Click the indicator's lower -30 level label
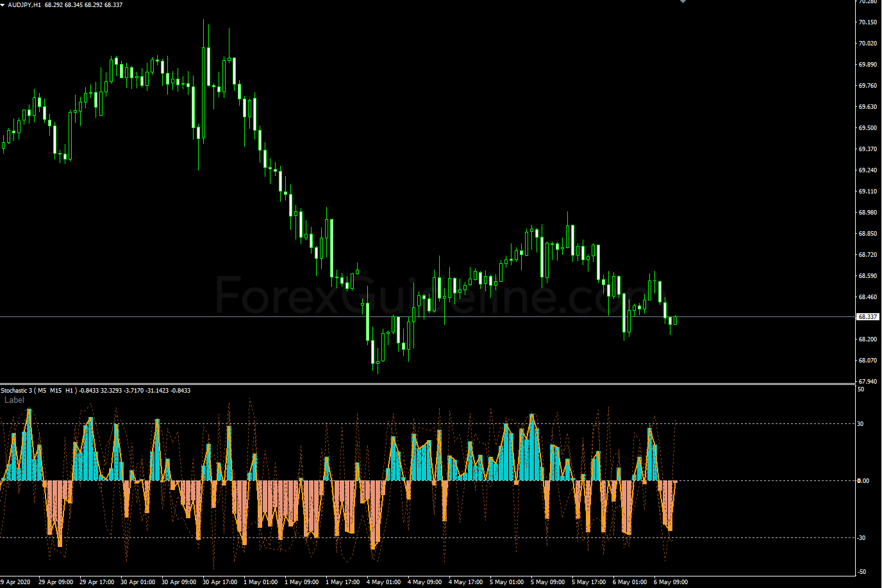The height and width of the screenshot is (588, 882). (x=861, y=538)
